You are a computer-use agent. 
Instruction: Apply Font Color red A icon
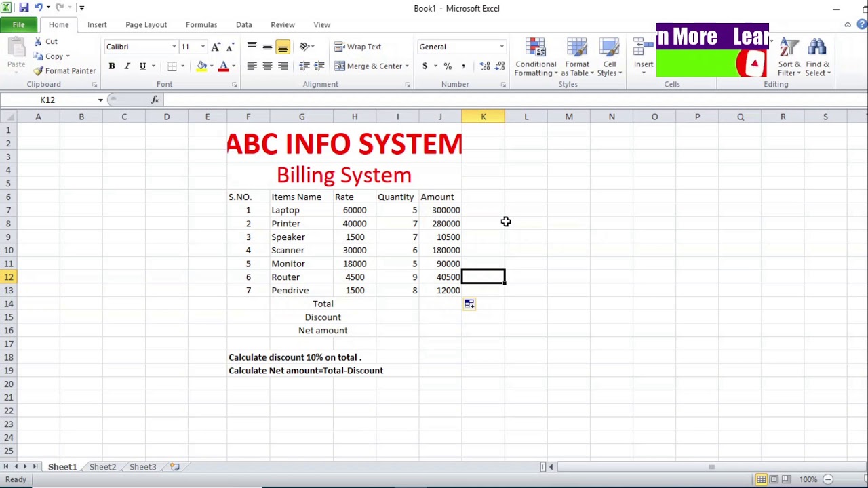223,66
